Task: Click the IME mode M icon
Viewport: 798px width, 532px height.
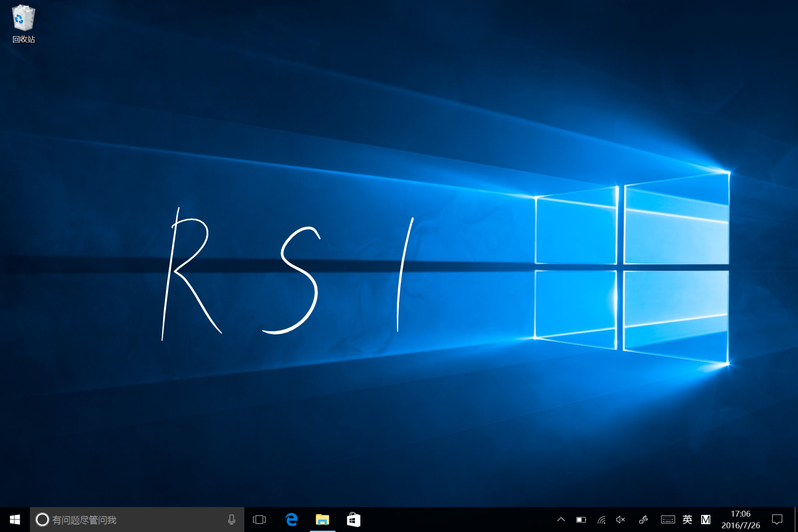Action: tap(706, 520)
